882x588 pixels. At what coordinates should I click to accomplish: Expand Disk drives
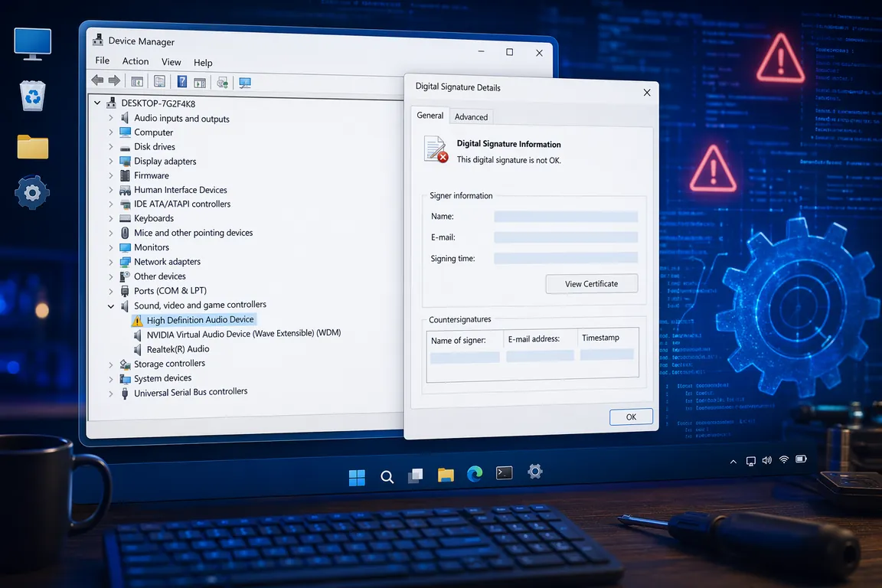(111, 146)
